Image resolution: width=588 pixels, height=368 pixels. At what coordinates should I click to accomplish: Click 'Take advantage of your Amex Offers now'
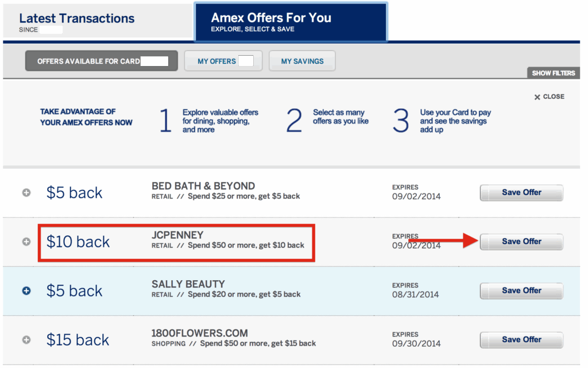[x=86, y=117]
